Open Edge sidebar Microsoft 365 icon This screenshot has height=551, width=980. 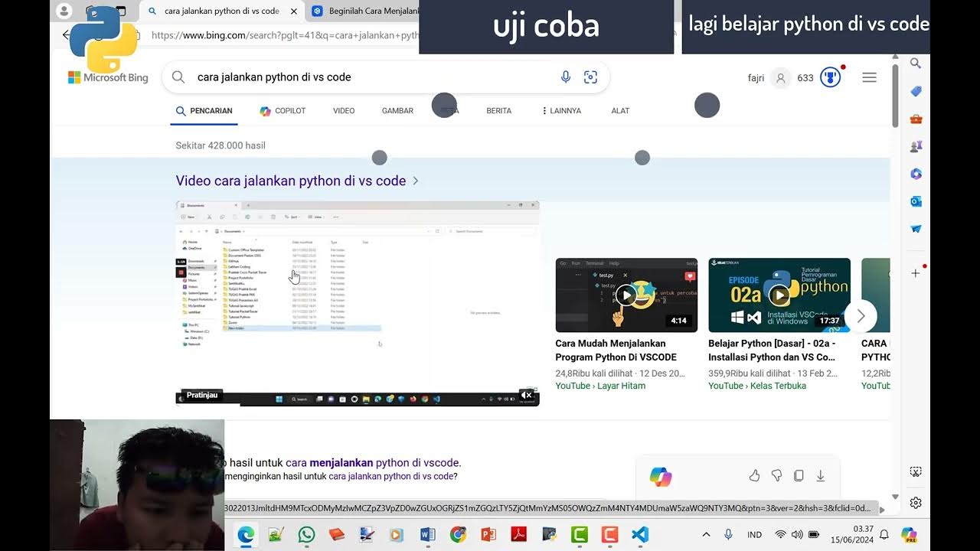pyautogui.click(x=916, y=174)
